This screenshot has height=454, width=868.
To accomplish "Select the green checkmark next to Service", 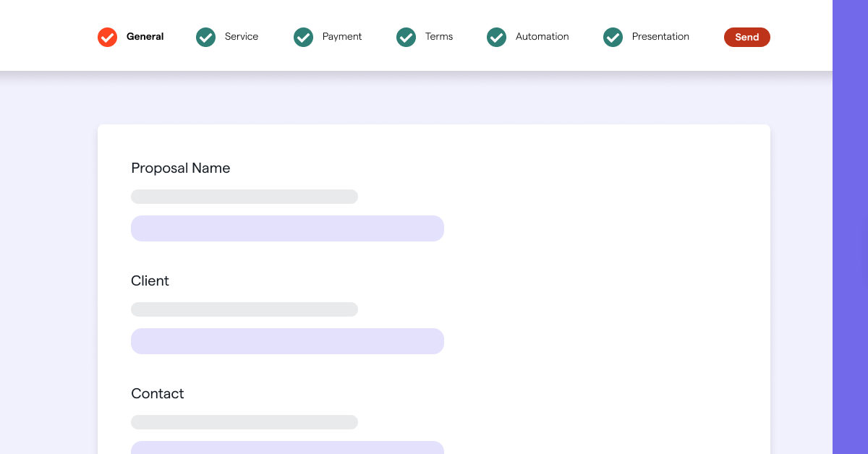I will [x=205, y=37].
